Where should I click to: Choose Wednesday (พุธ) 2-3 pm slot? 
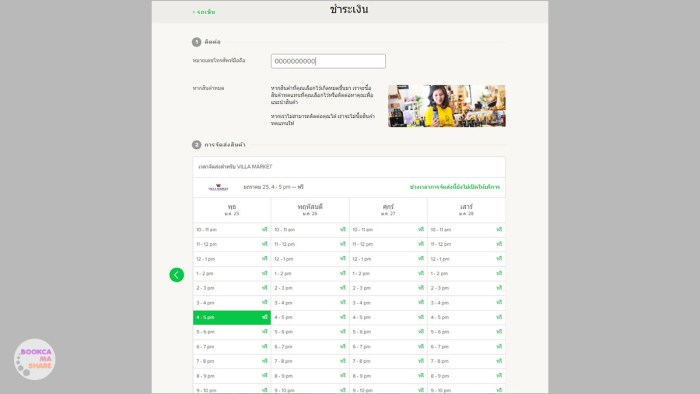point(232,288)
